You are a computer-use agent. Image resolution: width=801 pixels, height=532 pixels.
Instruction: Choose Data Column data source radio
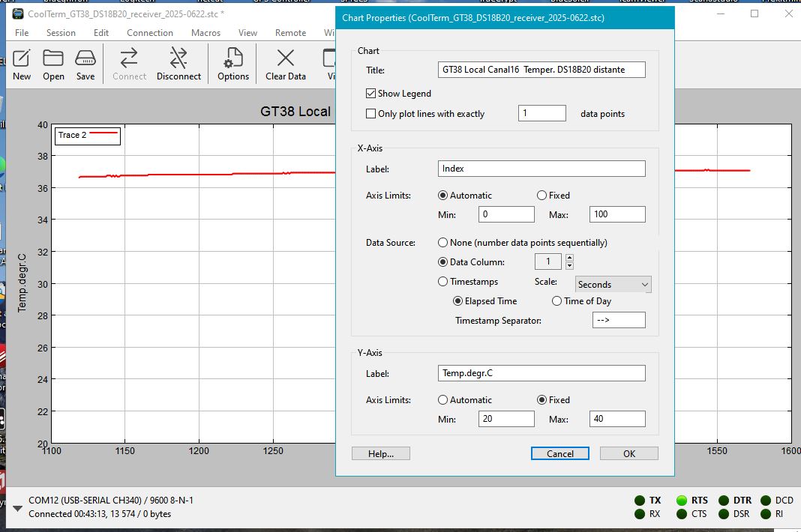(x=443, y=262)
